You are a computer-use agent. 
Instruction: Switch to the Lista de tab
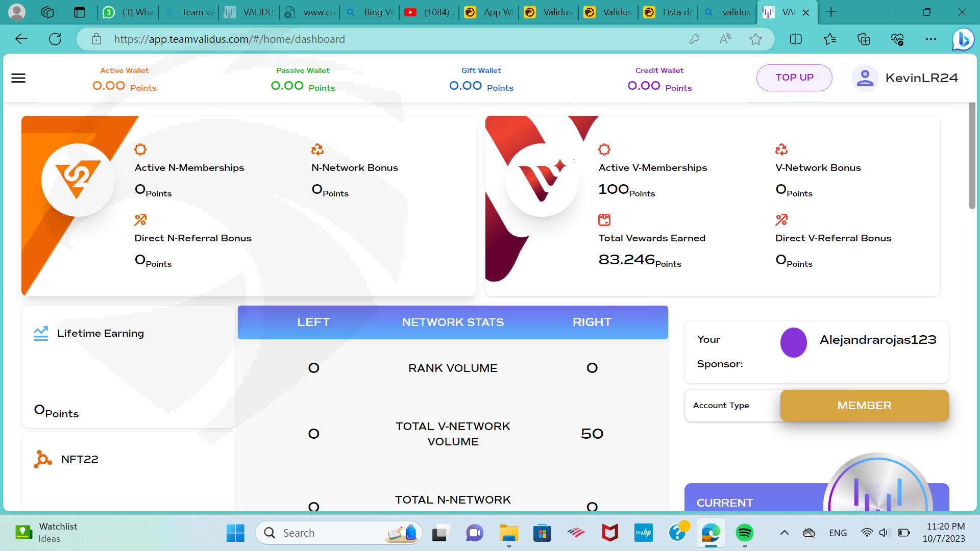tap(669, 12)
